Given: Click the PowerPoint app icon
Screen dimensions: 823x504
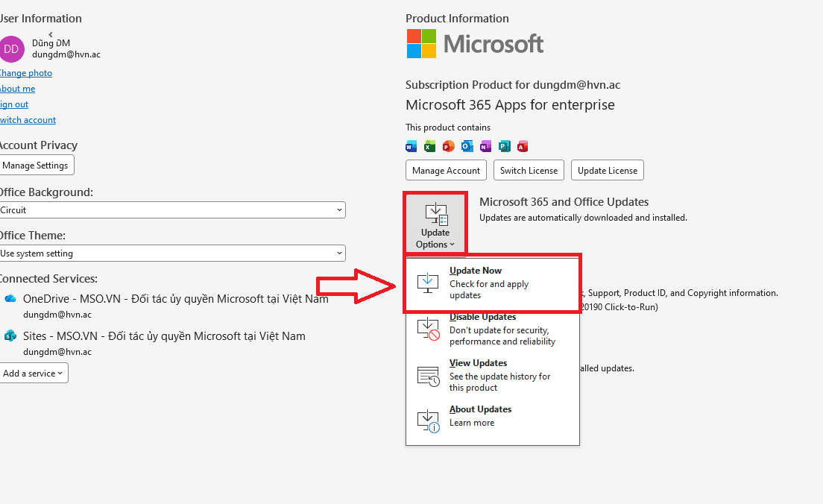Looking at the screenshot, I should (448, 146).
